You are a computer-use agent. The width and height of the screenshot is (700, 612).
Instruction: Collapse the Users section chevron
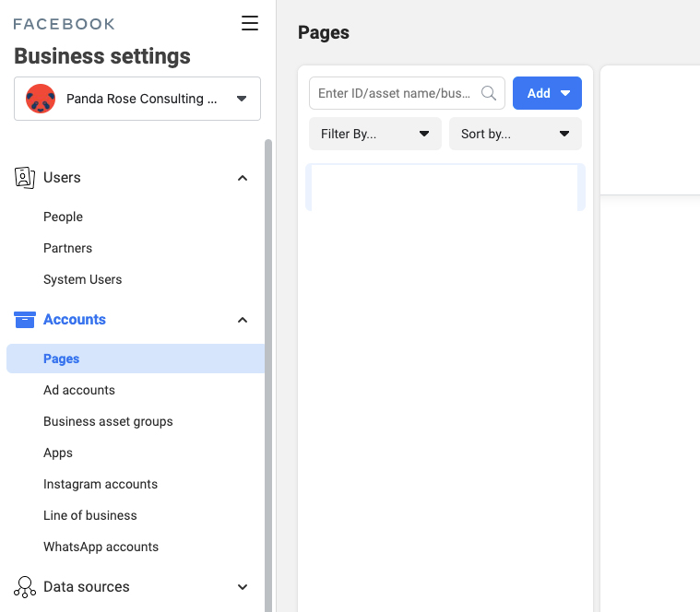pyautogui.click(x=243, y=178)
